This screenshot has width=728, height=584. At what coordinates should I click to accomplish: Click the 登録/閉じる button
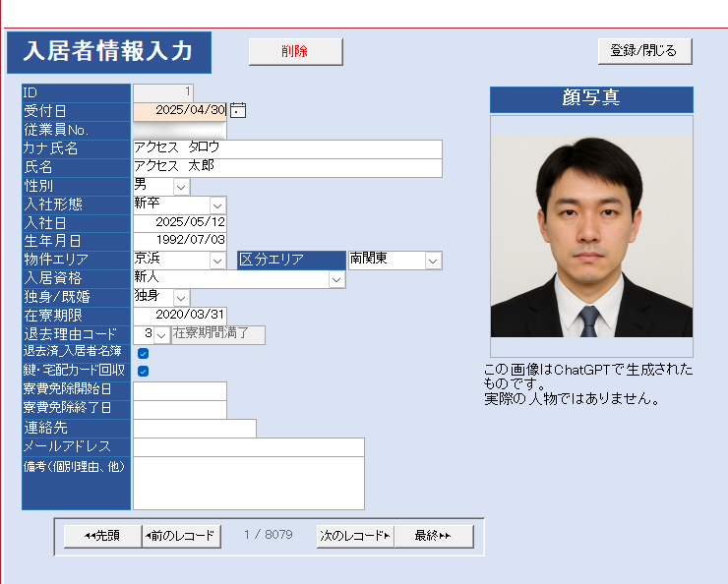(645, 51)
